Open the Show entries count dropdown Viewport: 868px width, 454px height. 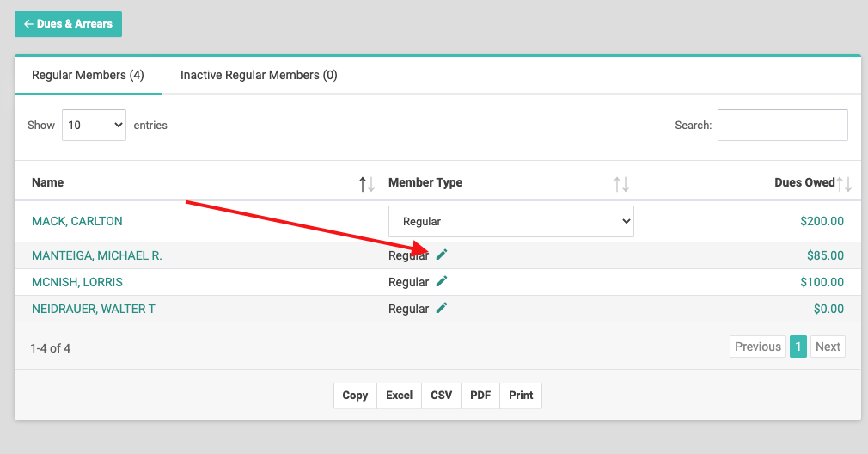pos(95,126)
